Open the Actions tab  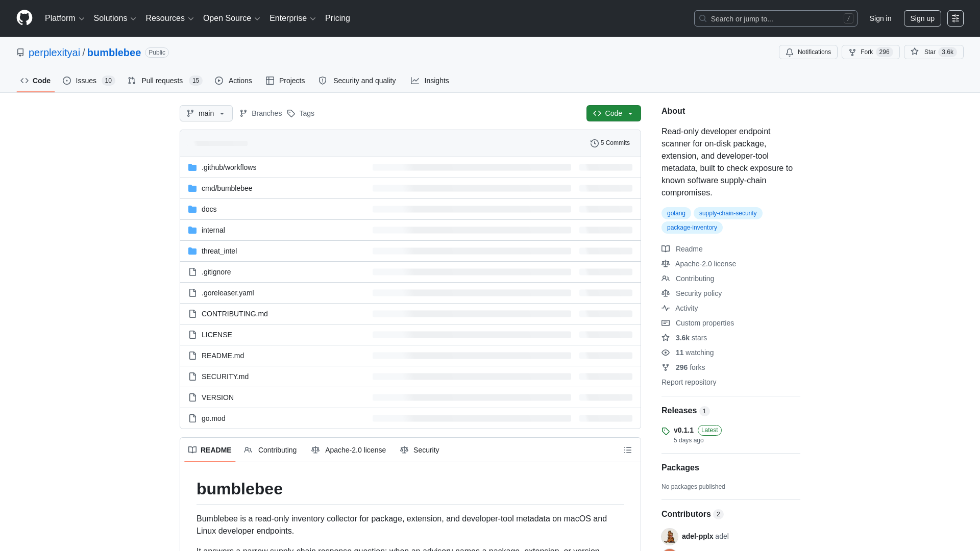pyautogui.click(x=233, y=81)
